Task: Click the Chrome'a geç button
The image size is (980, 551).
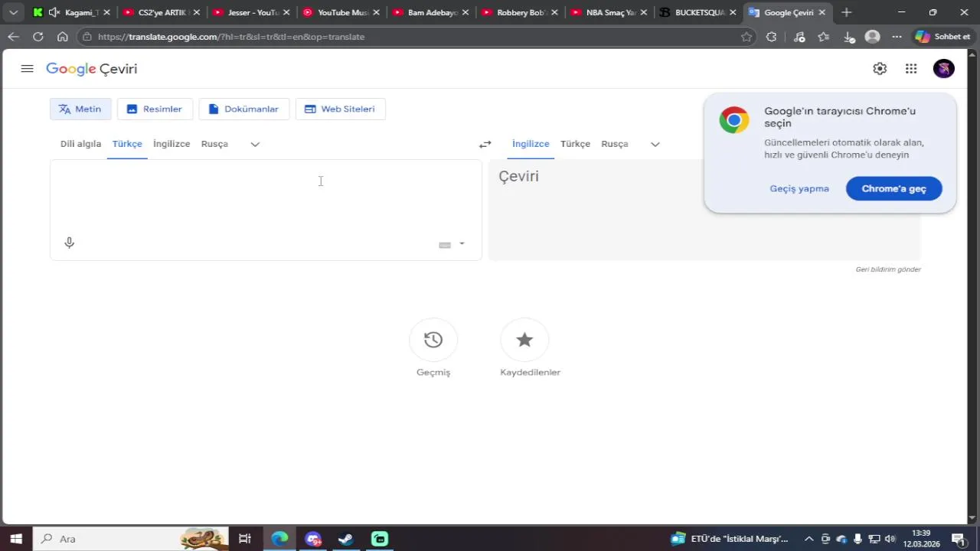Action: pos(893,188)
